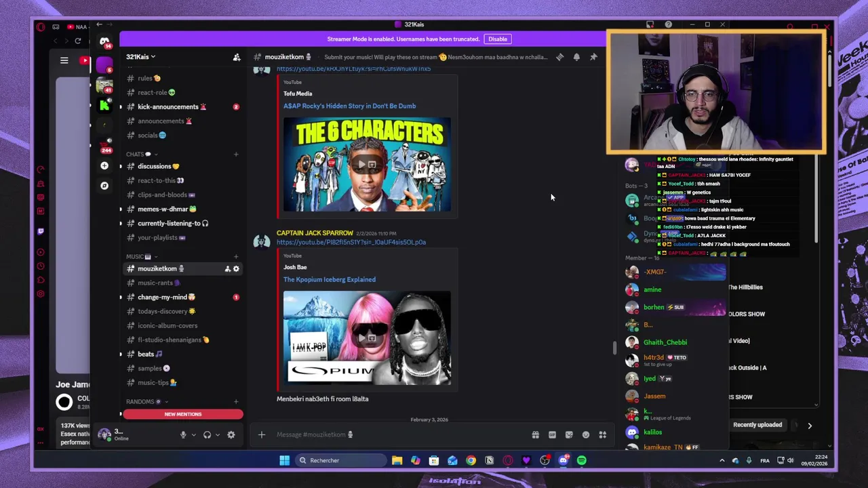Open The Kpopium Iceberg Explained link

[x=329, y=279]
